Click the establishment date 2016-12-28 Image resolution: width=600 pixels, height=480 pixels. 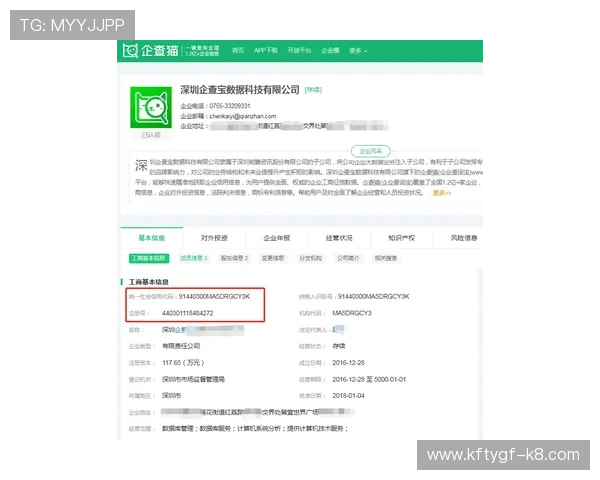point(349,362)
